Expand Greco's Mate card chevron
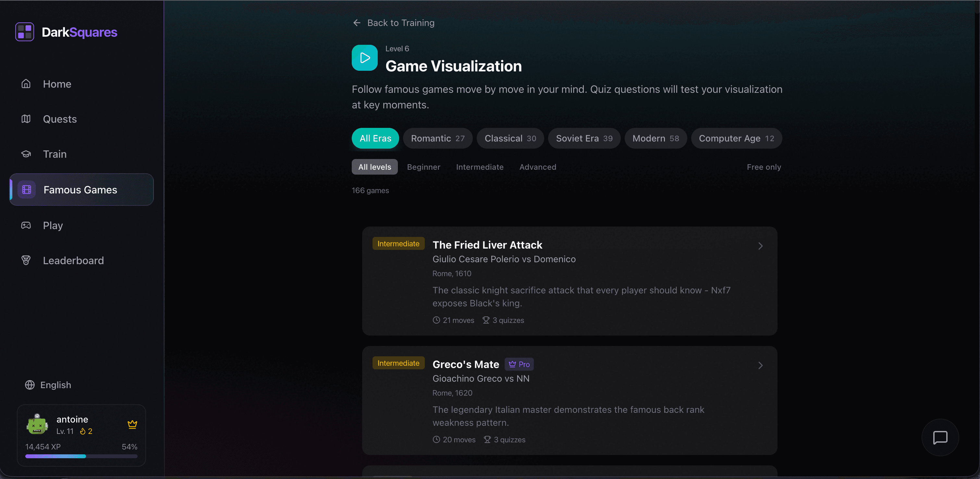Screen dimensions: 980x479 point(760,365)
